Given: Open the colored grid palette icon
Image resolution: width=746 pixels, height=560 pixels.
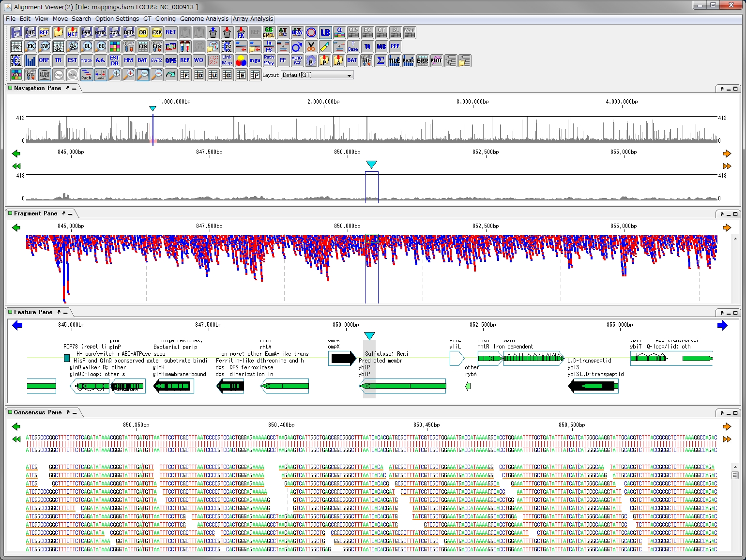Looking at the screenshot, I should 115,46.
